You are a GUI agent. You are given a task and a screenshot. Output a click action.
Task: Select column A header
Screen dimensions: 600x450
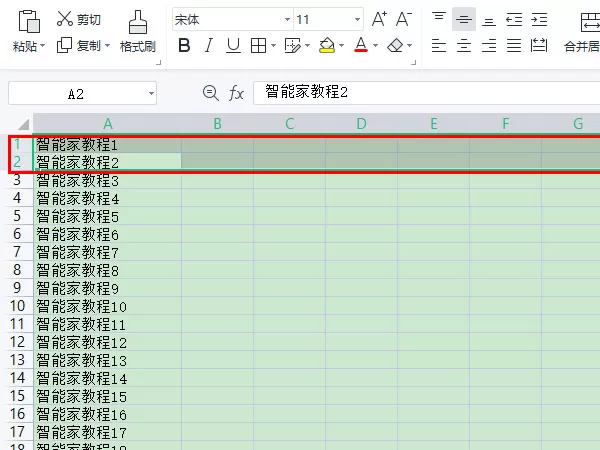point(108,124)
